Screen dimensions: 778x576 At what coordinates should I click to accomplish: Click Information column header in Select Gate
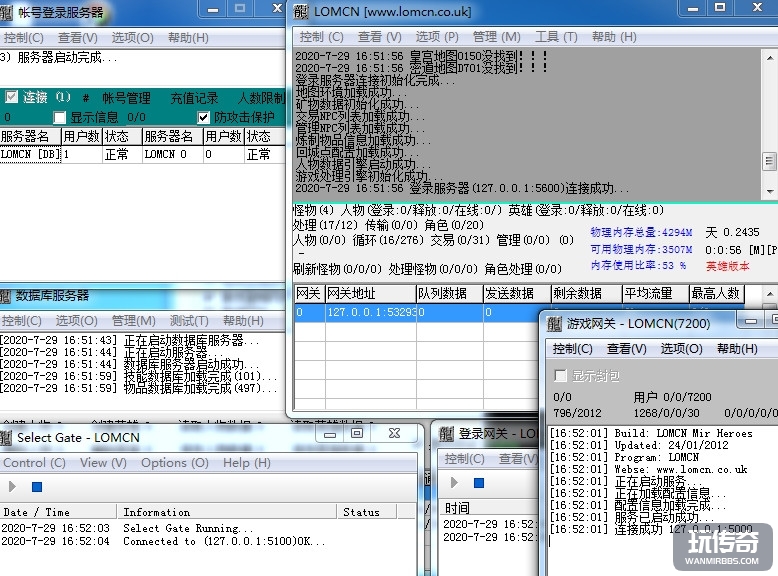click(x=227, y=512)
